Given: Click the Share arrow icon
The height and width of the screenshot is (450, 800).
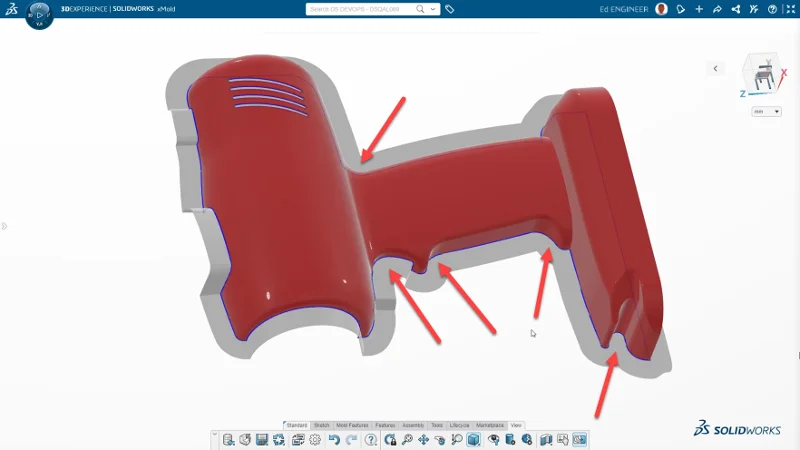Looking at the screenshot, I should (x=717, y=9).
